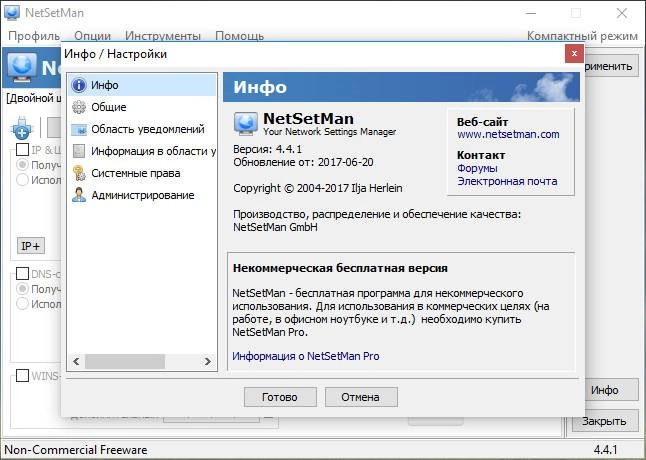Screen dimensions: 646x460
Task: Click Обновление от: 2017-06-20 text
Action: click(303, 162)
